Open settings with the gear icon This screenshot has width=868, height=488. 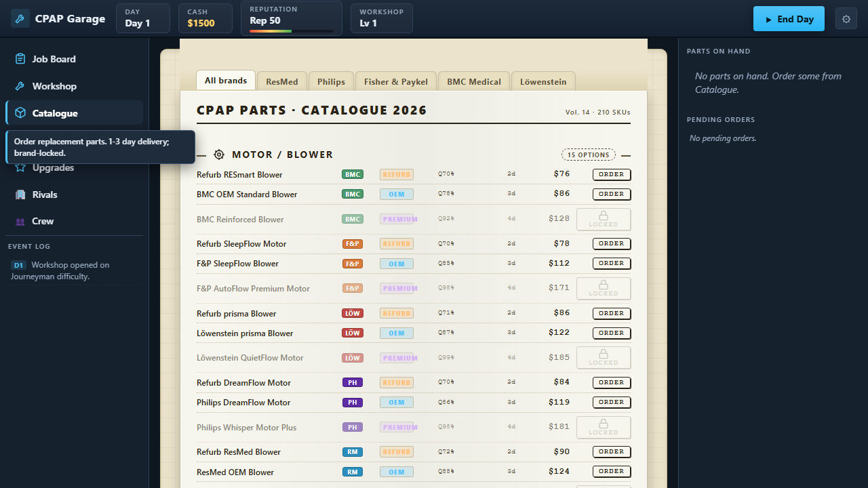pos(846,19)
